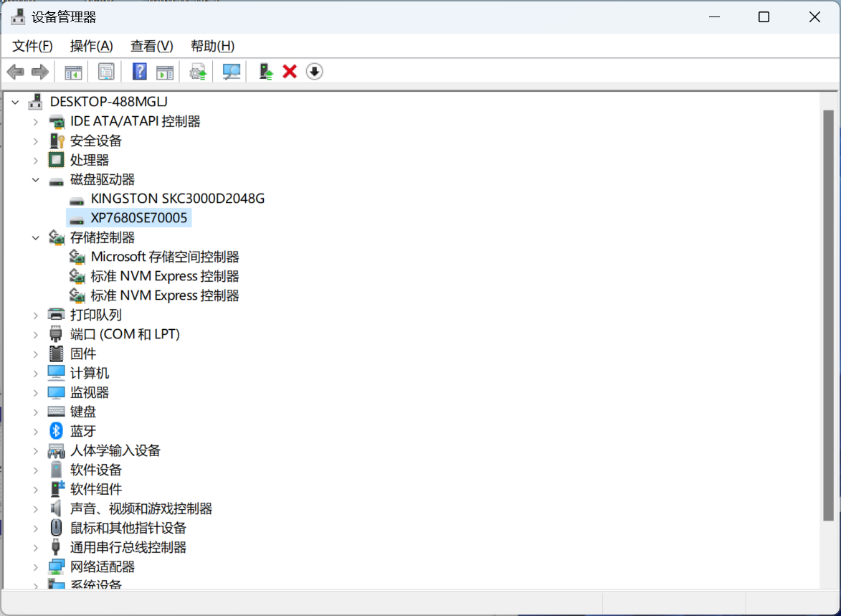The image size is (841, 616).
Task: Collapse the 磁盘驱动器 node
Action: (x=36, y=180)
